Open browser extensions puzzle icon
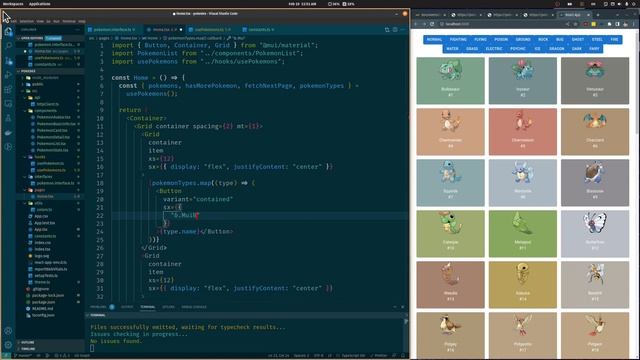The image size is (640, 360). coord(609,24)
